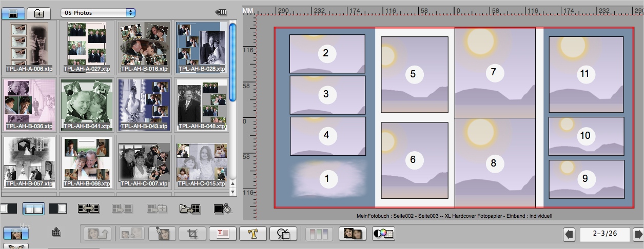Click the apply-layout-to-page arrow icon
The width and height of the screenshot is (644, 249).
tap(222, 12)
